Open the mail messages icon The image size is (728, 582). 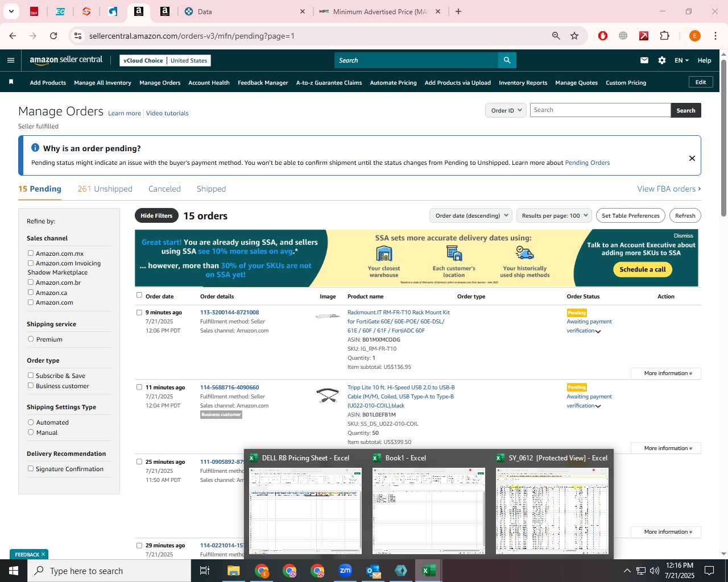pyautogui.click(x=644, y=60)
